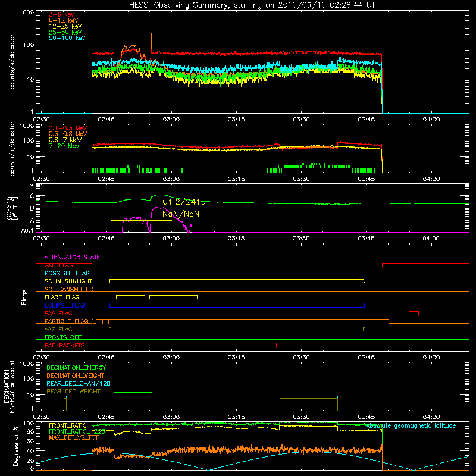Click the 0.3-0.8 MeV legend entry
The height and width of the screenshot is (476, 476).
tap(68, 134)
